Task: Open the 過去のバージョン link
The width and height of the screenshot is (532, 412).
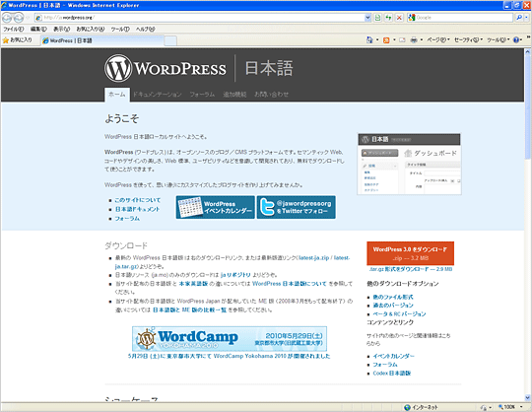Action: 393,306
